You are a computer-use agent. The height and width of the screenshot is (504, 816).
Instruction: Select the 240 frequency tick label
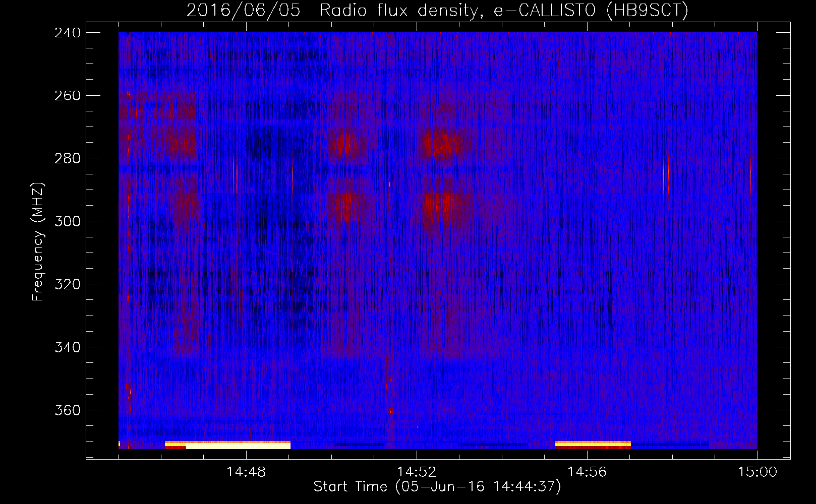(x=68, y=33)
